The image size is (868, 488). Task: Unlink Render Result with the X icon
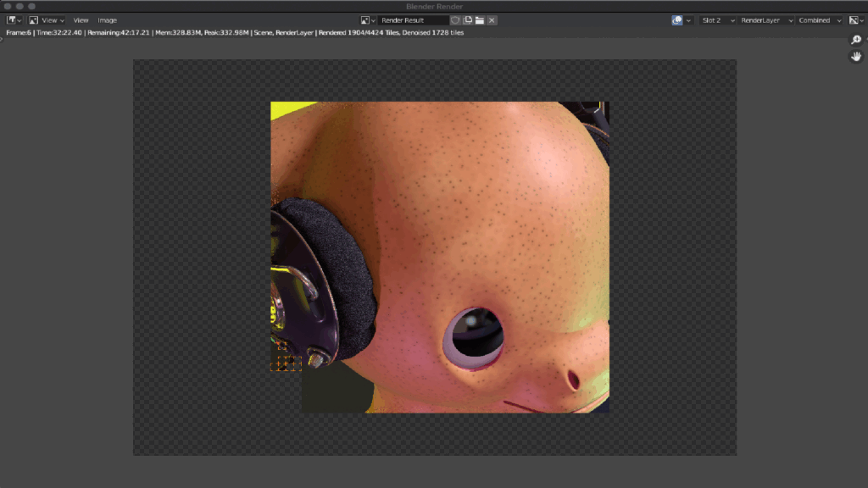(x=492, y=20)
